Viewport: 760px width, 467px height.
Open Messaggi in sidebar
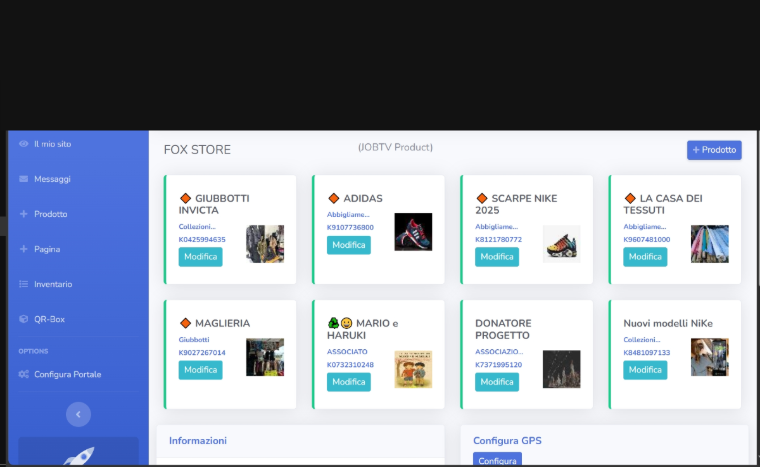[x=52, y=179]
